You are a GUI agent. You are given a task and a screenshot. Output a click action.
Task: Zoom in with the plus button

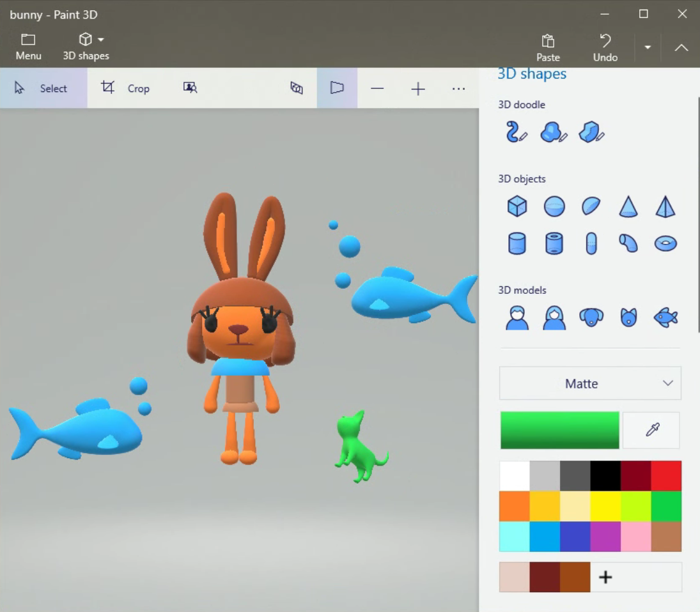[418, 88]
